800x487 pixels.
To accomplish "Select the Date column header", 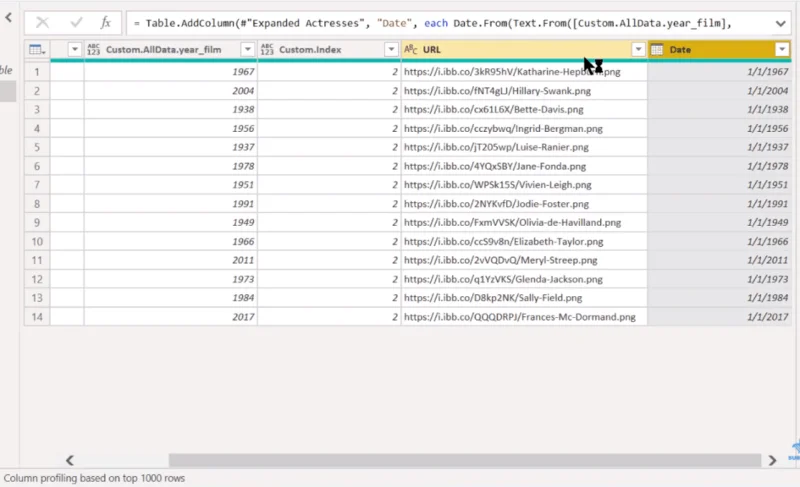I will click(x=719, y=49).
